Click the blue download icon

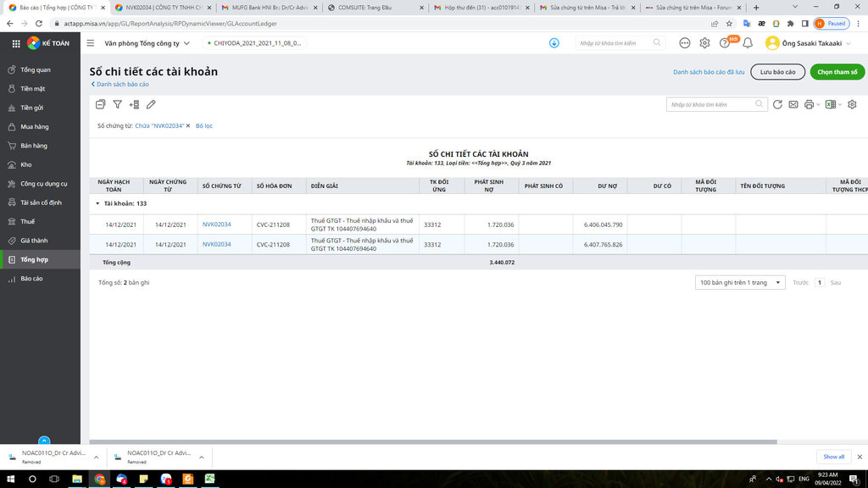point(554,43)
